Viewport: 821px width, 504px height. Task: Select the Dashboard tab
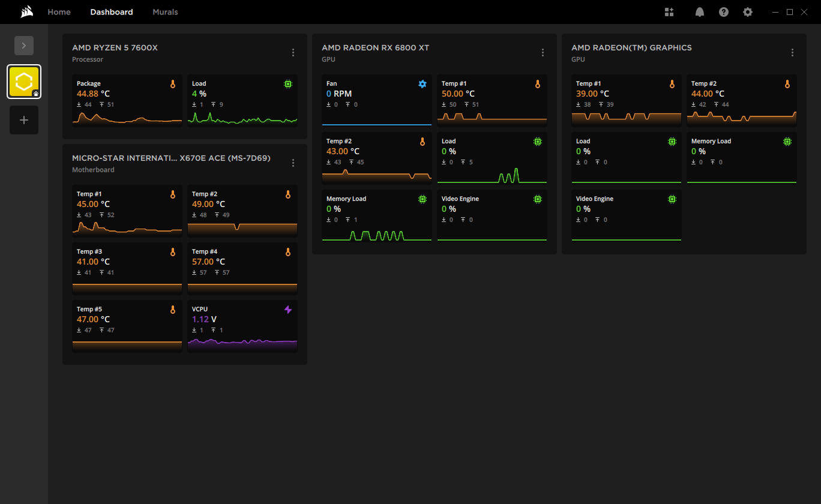click(x=112, y=12)
